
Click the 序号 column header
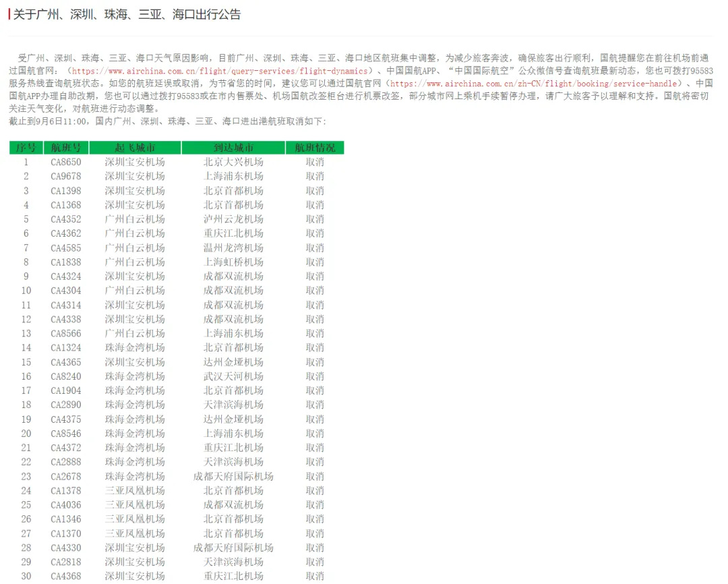click(x=26, y=148)
